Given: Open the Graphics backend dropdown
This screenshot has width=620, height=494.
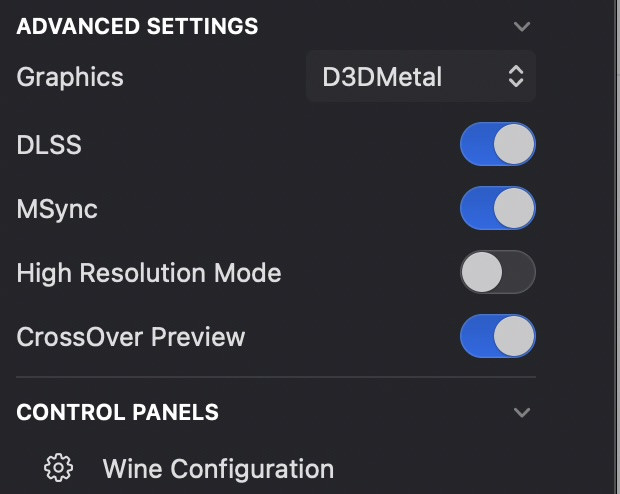Looking at the screenshot, I should (421, 77).
